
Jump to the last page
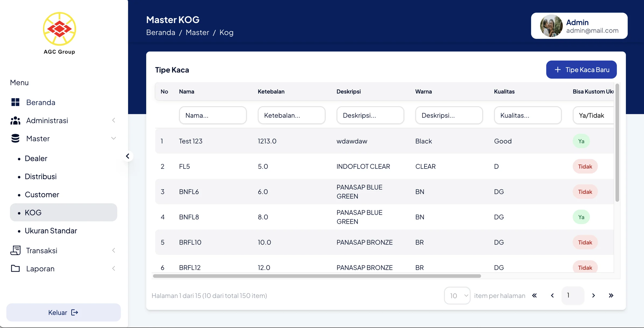(x=611, y=295)
